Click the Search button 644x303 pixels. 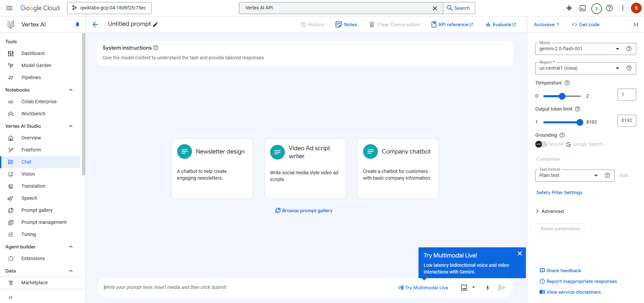pyautogui.click(x=459, y=8)
